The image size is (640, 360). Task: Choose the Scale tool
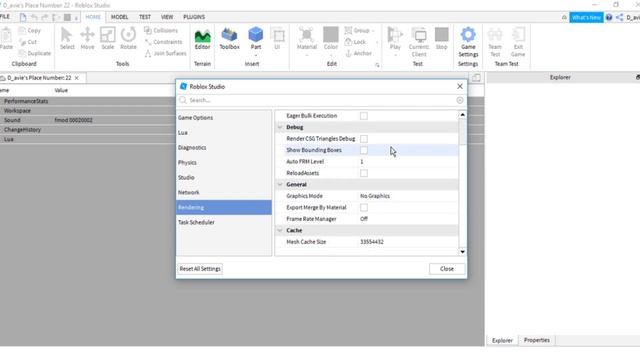point(108,38)
